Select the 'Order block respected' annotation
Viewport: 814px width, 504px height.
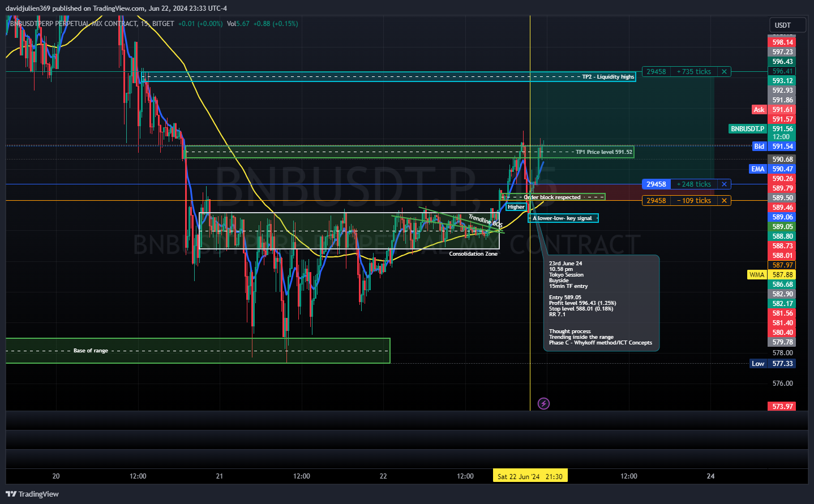coord(552,197)
